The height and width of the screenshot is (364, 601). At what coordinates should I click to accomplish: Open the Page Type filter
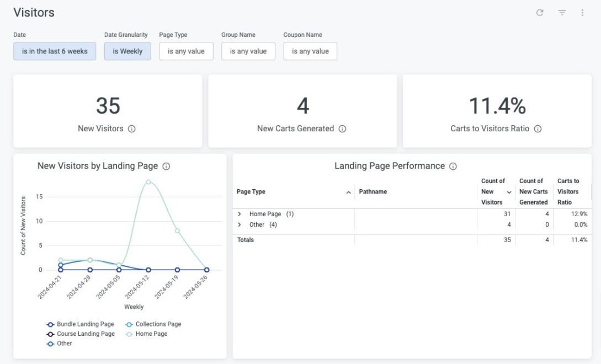(185, 51)
